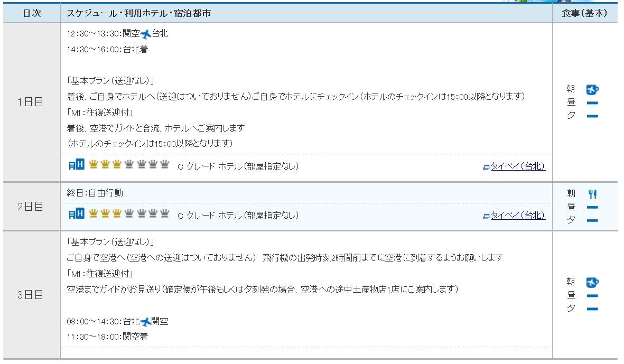
Task: Click the Day 3 in-flight meal icon
Action: (593, 282)
